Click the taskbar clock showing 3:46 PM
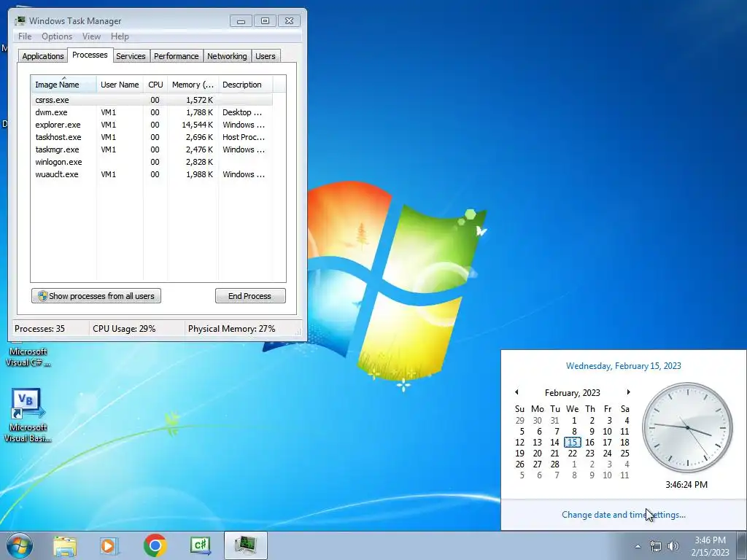 coord(710,546)
